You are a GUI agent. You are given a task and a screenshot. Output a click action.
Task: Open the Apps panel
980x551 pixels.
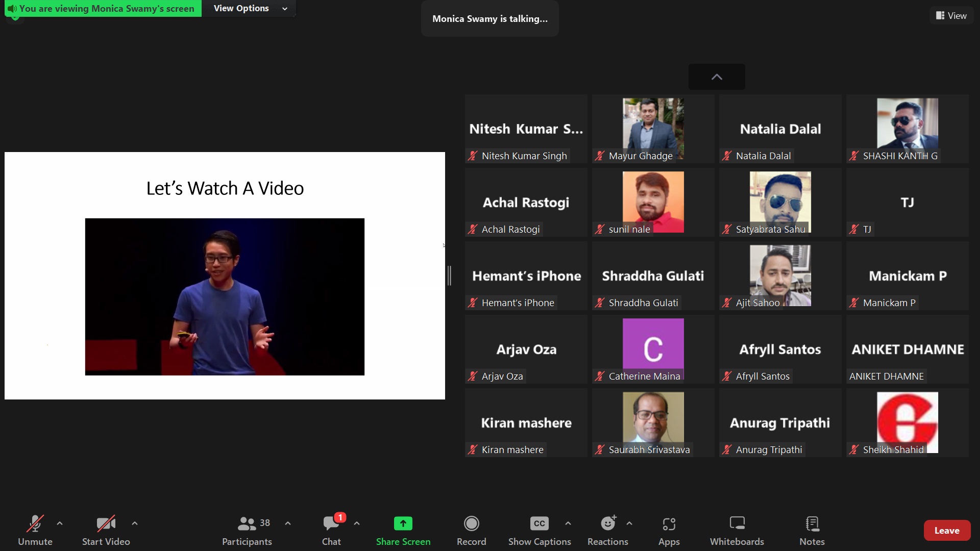point(669,531)
